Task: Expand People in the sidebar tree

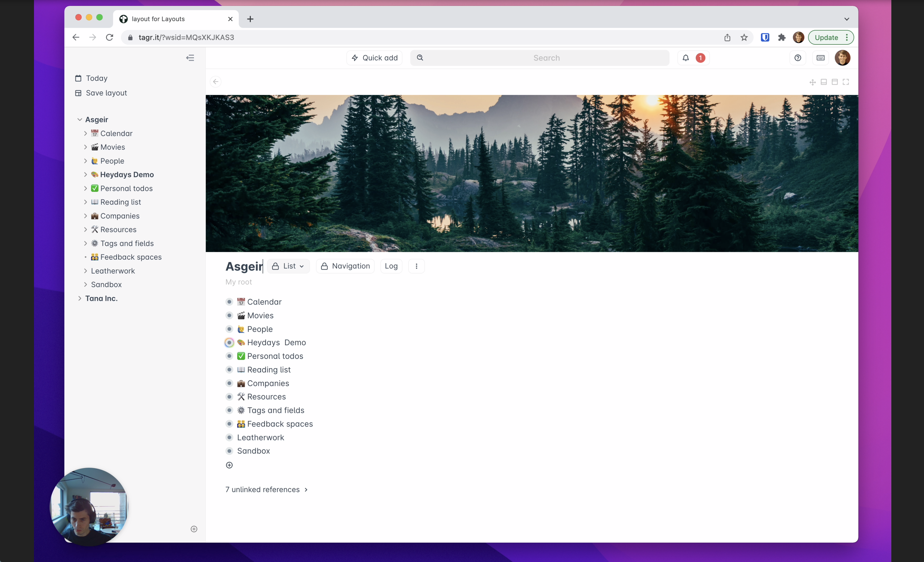Action: (85, 161)
